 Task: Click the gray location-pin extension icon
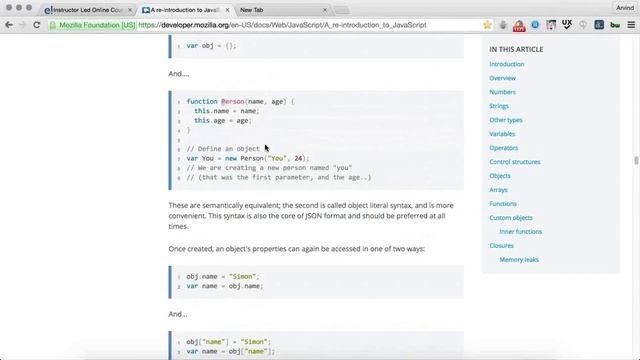point(583,25)
